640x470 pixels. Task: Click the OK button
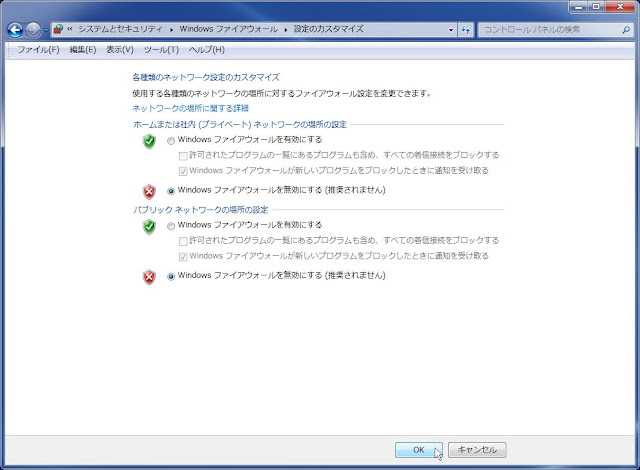(x=418, y=450)
